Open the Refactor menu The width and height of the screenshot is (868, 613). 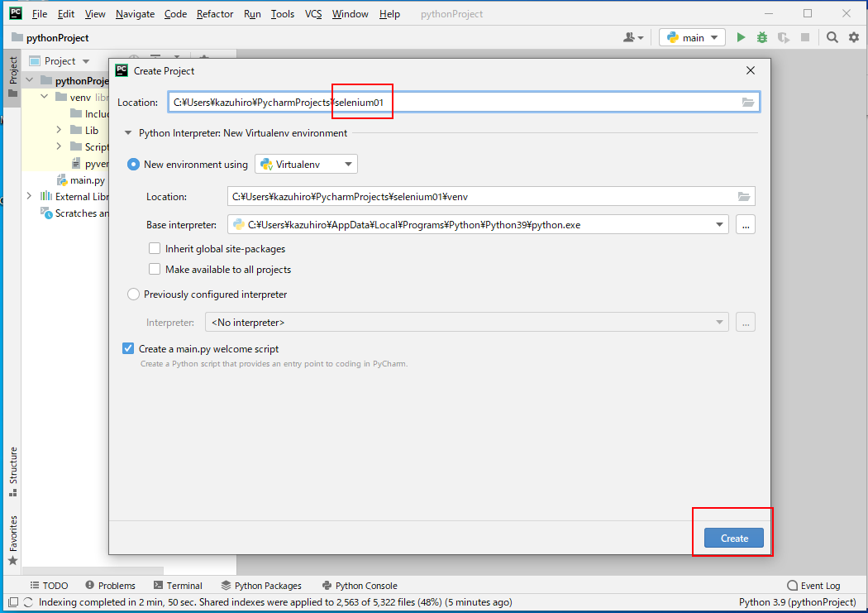215,14
